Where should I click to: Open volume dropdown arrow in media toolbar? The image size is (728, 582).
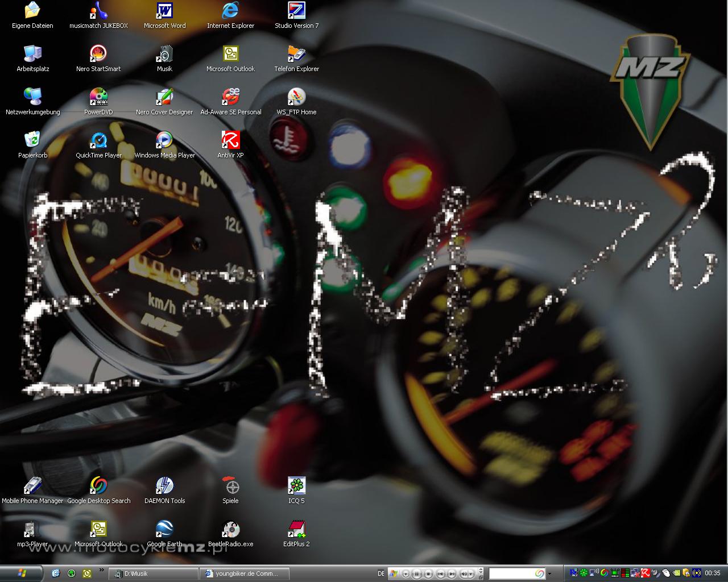click(x=471, y=573)
